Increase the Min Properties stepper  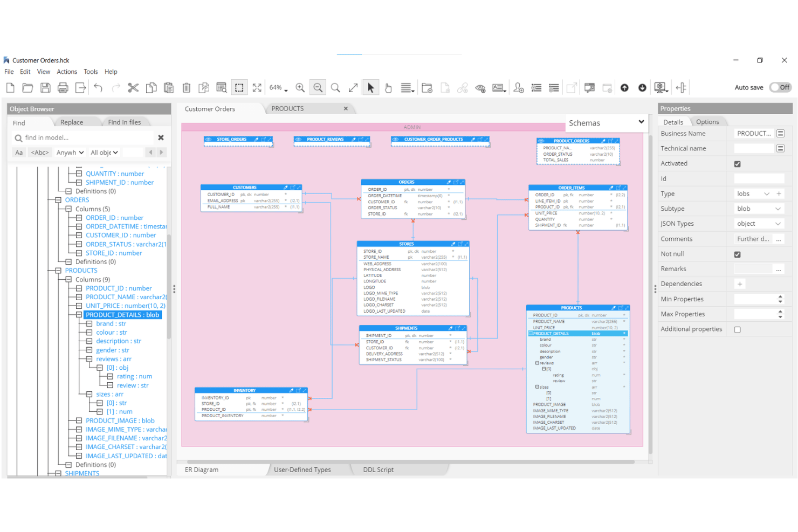click(x=780, y=297)
